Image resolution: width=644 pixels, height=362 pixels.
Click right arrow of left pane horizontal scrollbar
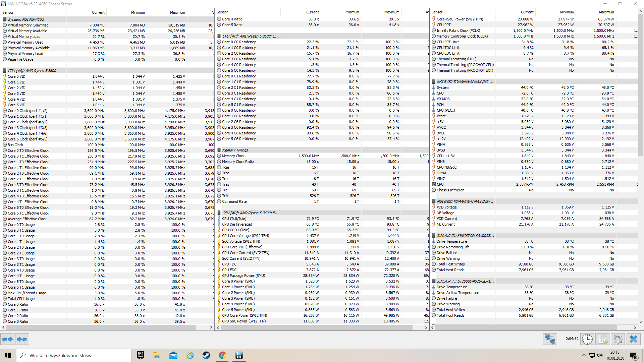(211, 327)
